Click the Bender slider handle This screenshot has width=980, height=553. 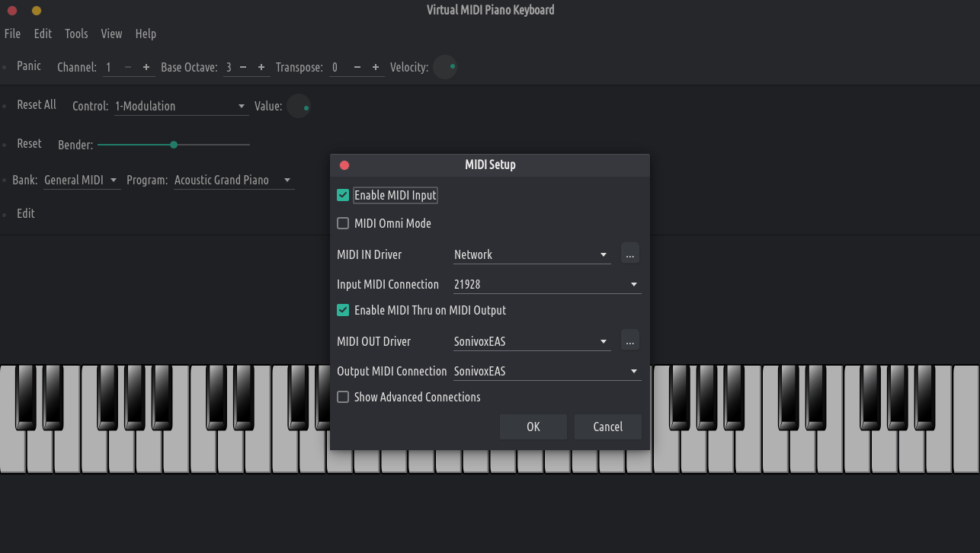tap(174, 144)
